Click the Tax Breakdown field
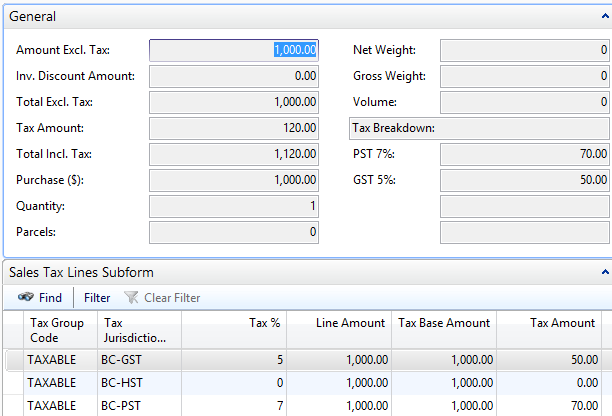612x416 pixels. (x=479, y=128)
